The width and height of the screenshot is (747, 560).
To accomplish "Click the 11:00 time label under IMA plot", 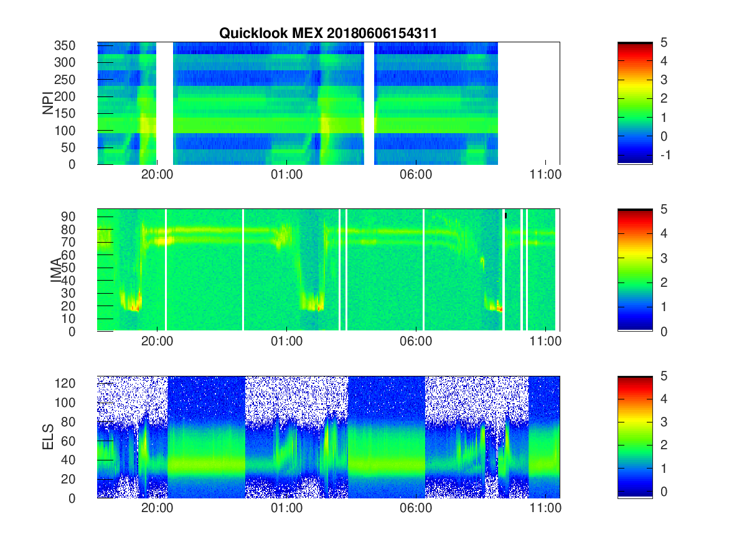I will tap(546, 342).
